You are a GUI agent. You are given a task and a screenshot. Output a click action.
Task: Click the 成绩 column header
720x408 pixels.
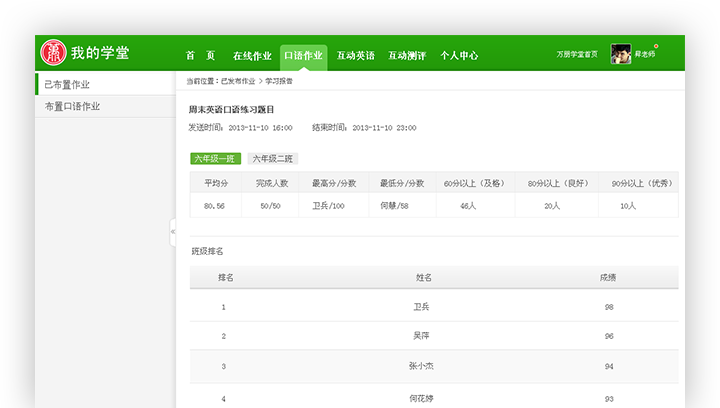(608, 277)
